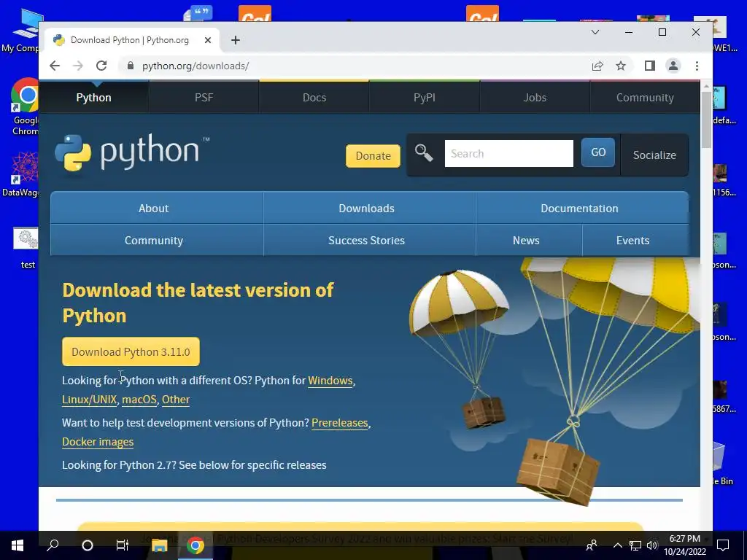Share this page icon in address bar
Image resolution: width=747 pixels, height=560 pixels.
point(597,66)
